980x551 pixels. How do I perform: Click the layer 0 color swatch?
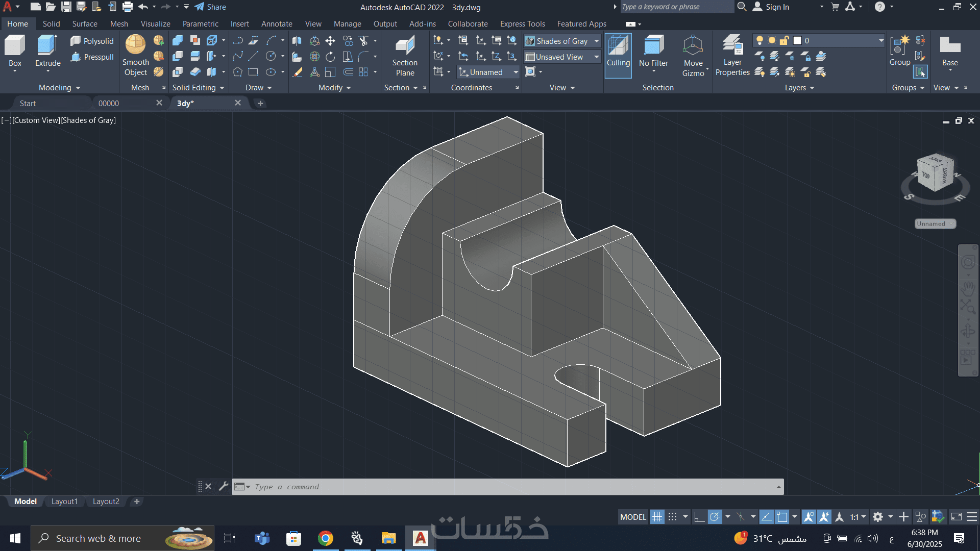[797, 40]
